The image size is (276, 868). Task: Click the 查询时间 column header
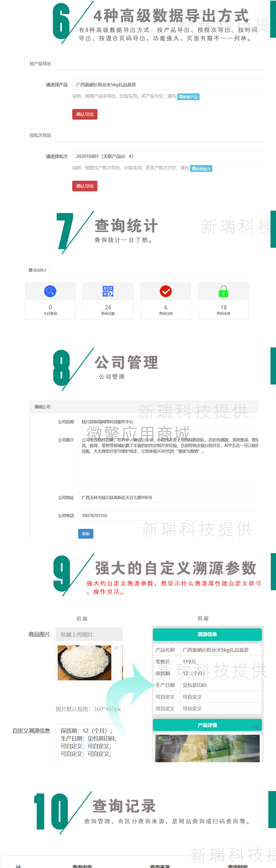pyautogui.click(x=238, y=866)
